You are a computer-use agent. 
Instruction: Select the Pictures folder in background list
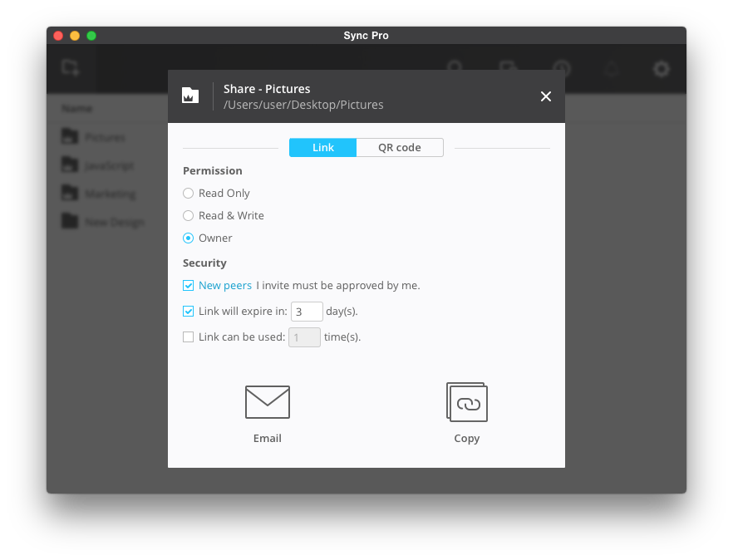coord(93,137)
